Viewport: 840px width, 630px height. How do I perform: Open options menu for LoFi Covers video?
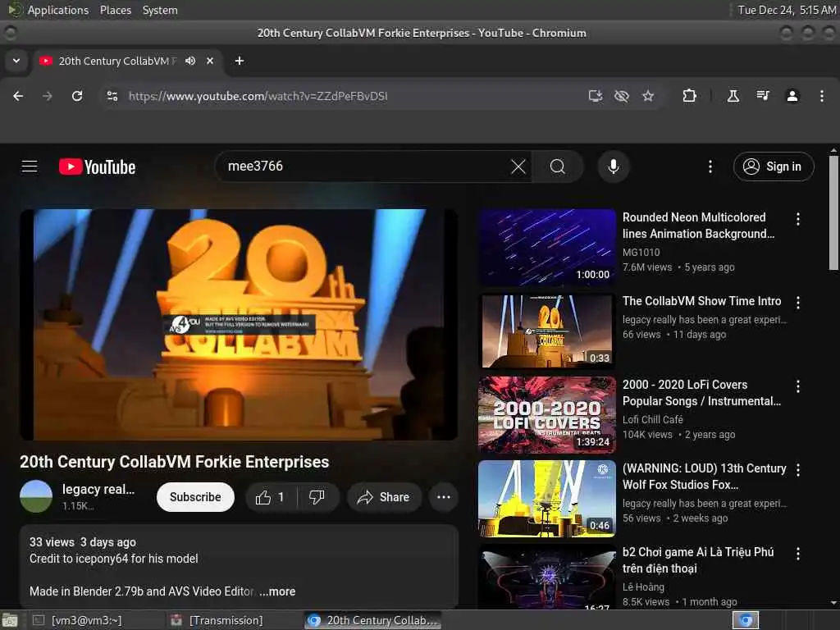(797, 386)
